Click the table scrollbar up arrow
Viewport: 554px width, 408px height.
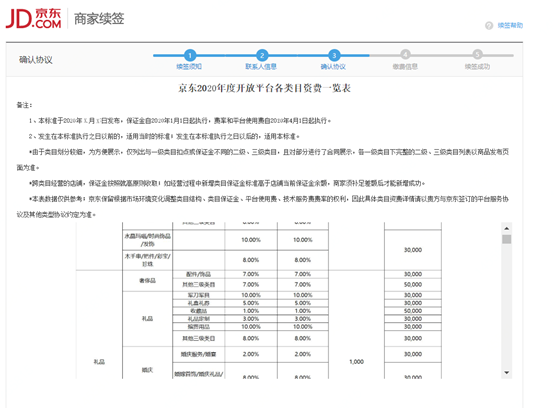pyautogui.click(x=507, y=228)
